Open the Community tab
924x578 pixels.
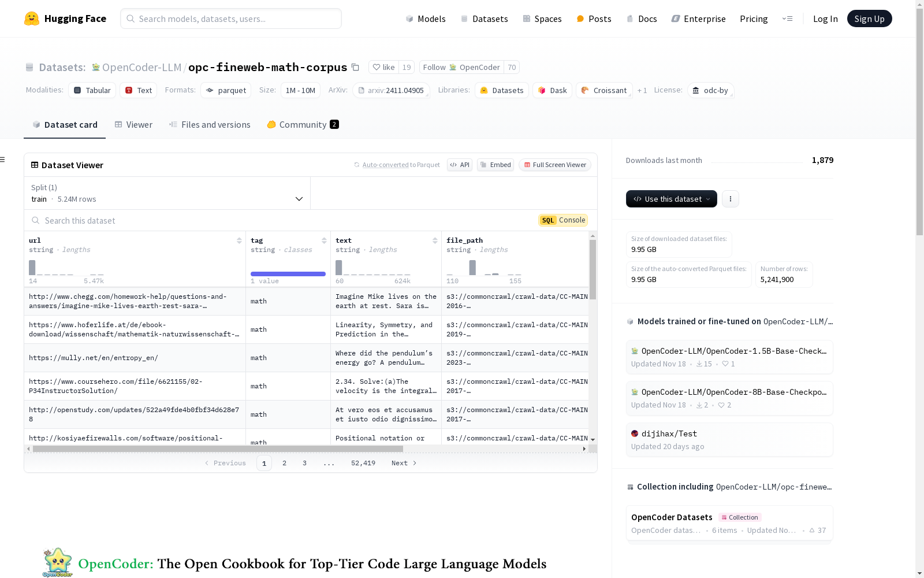303,125
